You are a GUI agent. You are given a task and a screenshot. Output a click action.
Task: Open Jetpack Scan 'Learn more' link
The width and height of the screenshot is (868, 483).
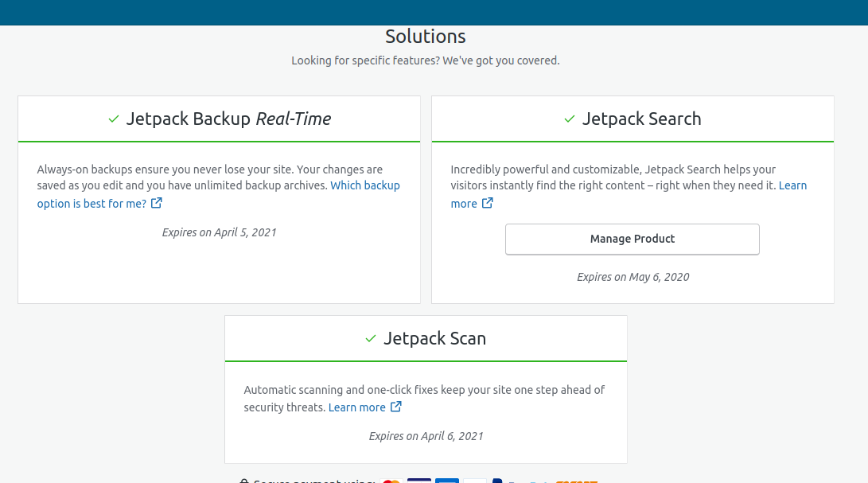coord(357,407)
